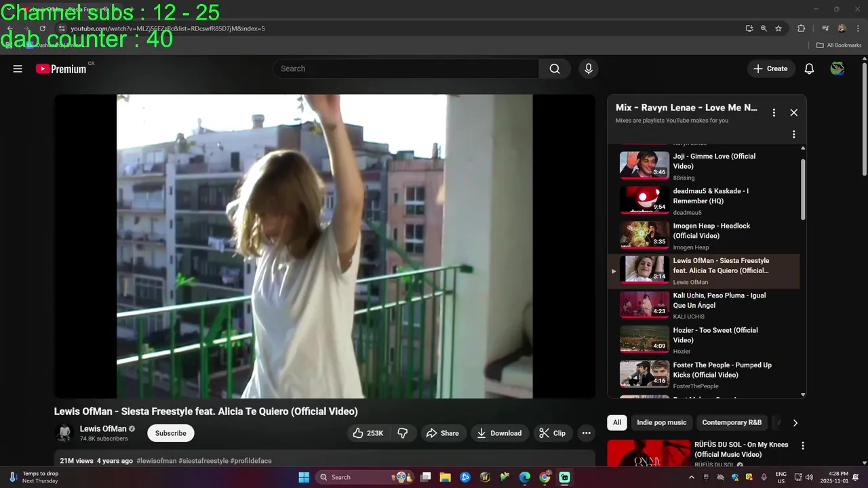The height and width of the screenshot is (488, 868).
Task: Zoom the page with the magnifier icon in the address bar
Action: pos(764,28)
